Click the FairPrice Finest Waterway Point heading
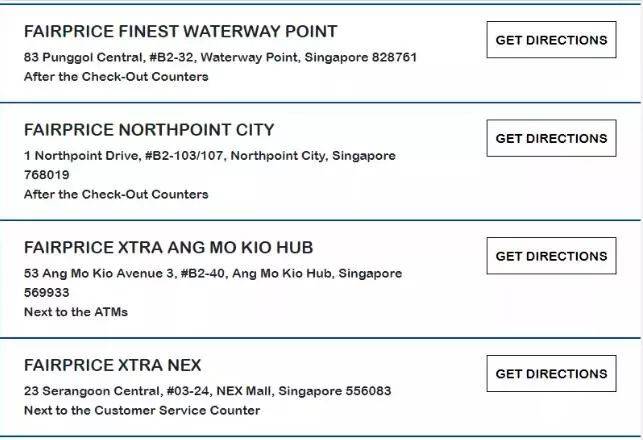Image resolution: width=643 pixels, height=440 pixels. [x=181, y=32]
